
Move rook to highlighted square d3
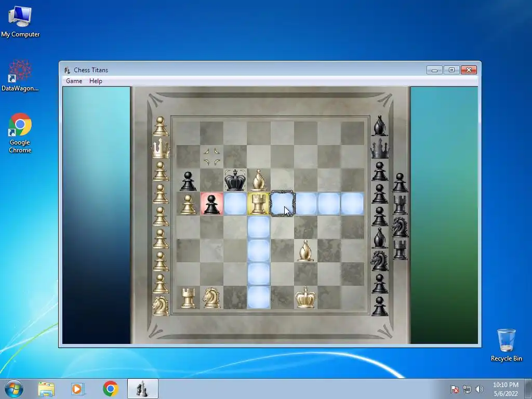[x=259, y=250]
